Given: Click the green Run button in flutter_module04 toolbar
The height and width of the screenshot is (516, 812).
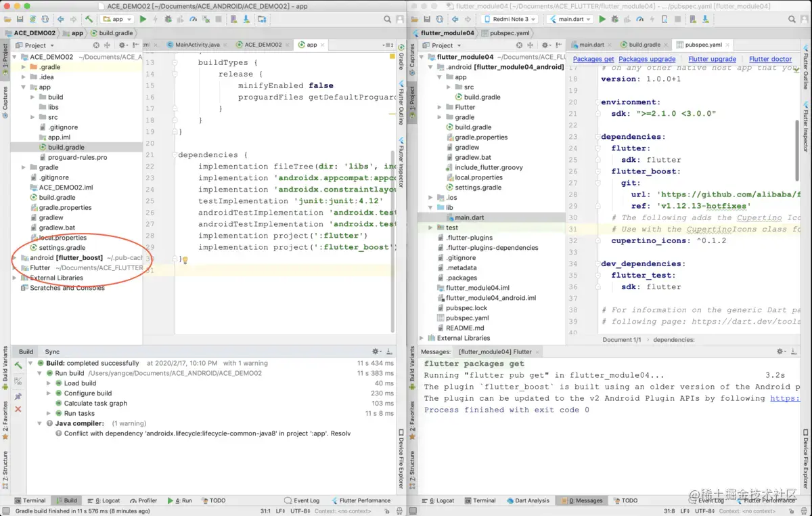Looking at the screenshot, I should pos(602,19).
